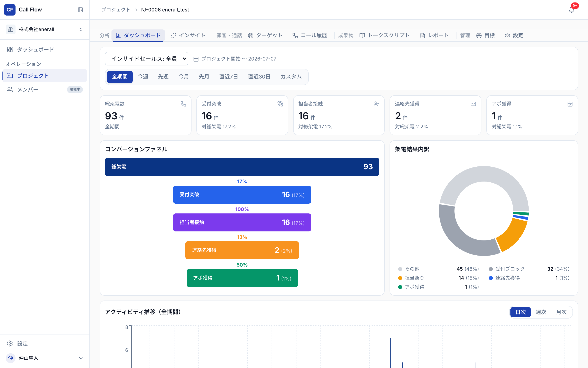Click the phone icon on 総架電数 card
This screenshot has width=588, height=368.
[x=183, y=104]
